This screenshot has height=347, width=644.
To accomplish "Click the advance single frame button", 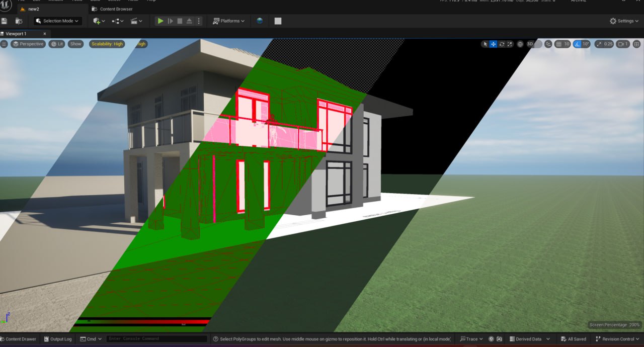I will point(170,21).
